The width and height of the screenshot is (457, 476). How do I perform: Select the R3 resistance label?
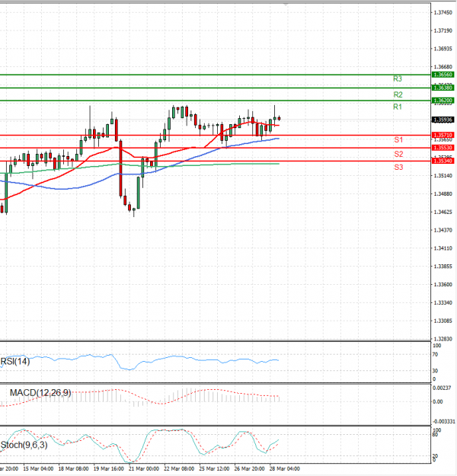[x=398, y=79]
